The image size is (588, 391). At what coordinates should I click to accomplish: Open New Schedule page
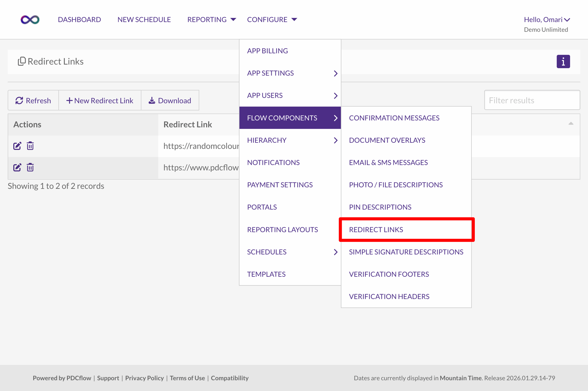tap(144, 19)
